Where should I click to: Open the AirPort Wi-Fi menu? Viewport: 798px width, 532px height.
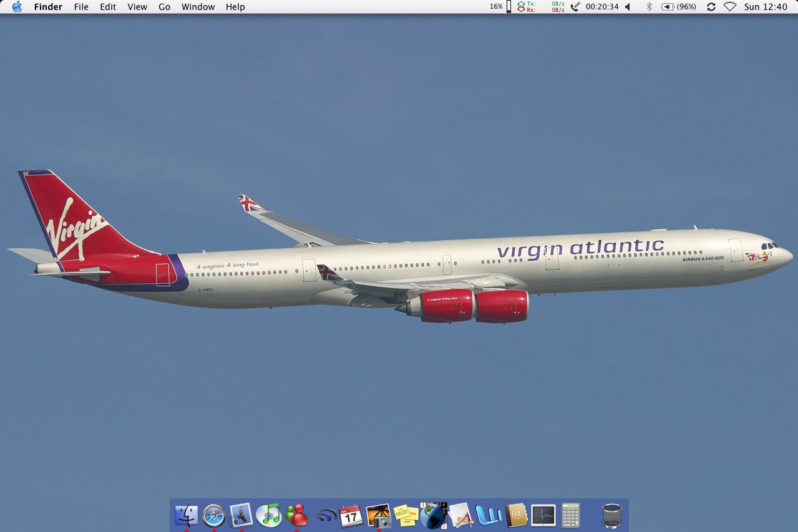pos(730,7)
